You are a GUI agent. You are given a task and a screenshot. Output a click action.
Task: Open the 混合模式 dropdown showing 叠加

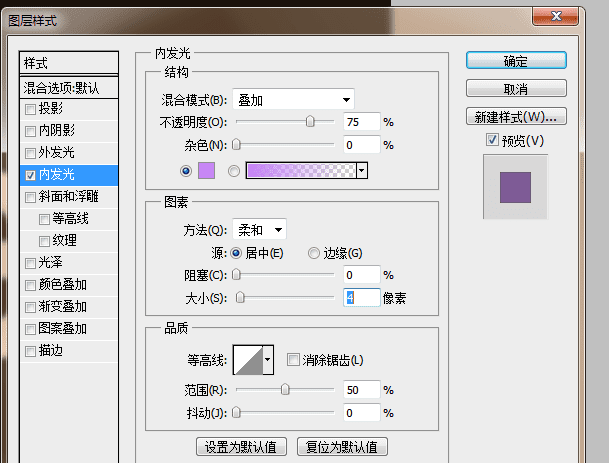point(293,100)
